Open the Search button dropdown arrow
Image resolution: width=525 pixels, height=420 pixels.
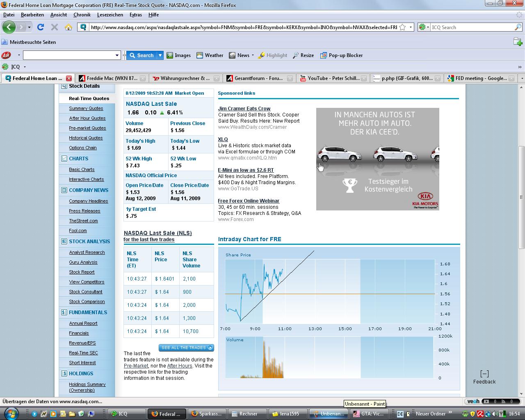pos(160,55)
